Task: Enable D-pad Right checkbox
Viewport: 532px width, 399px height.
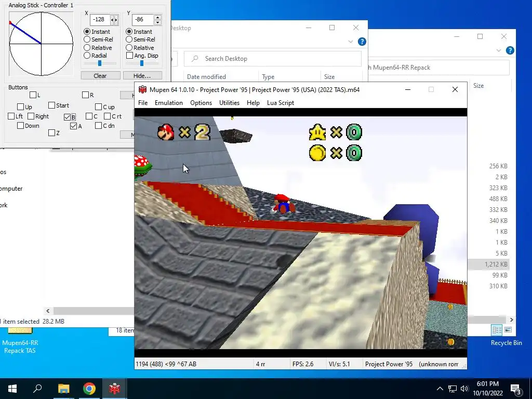Action: [x=31, y=116]
